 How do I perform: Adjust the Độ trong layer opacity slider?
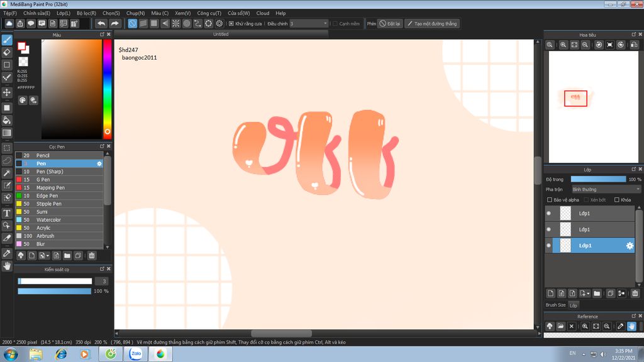(599, 179)
